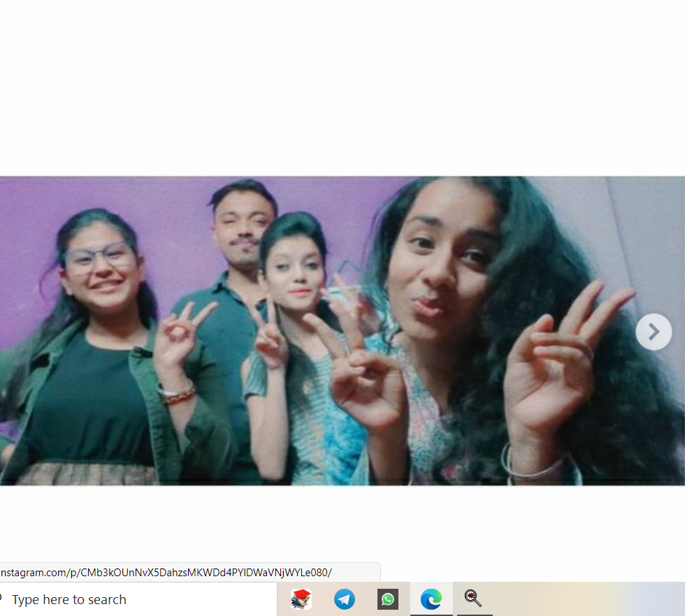Click the 'Type here to search' box

pos(105,599)
